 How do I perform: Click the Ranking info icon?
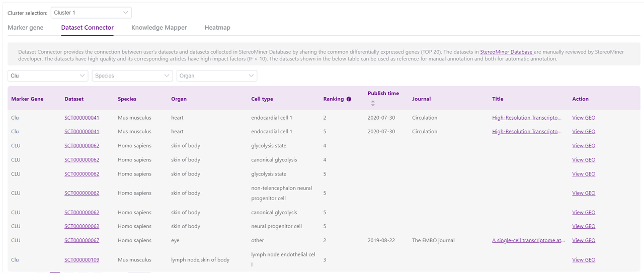click(349, 100)
